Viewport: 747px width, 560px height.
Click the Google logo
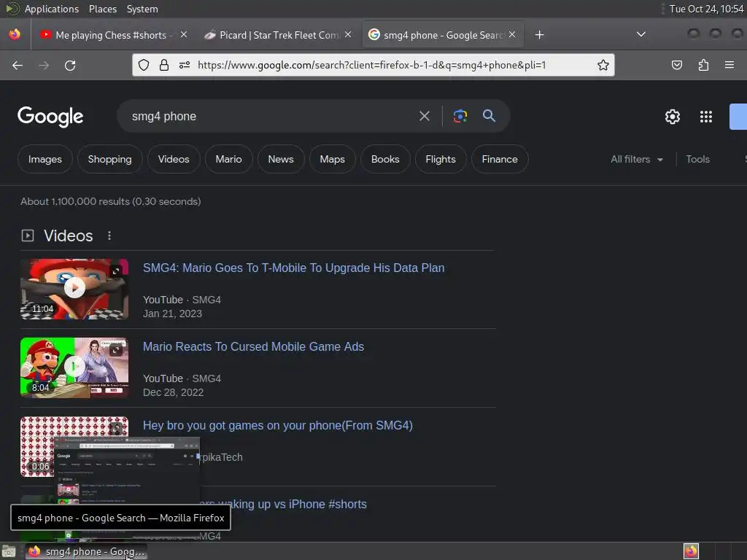coord(50,117)
